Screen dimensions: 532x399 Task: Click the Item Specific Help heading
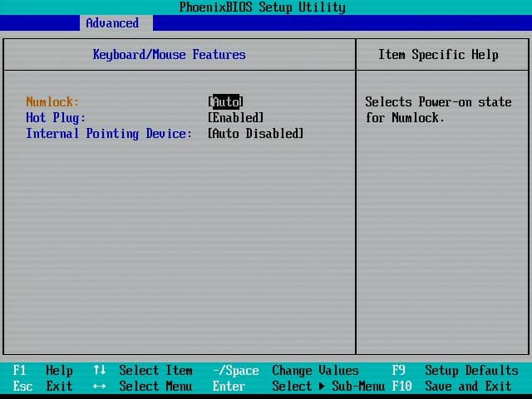[x=438, y=55]
